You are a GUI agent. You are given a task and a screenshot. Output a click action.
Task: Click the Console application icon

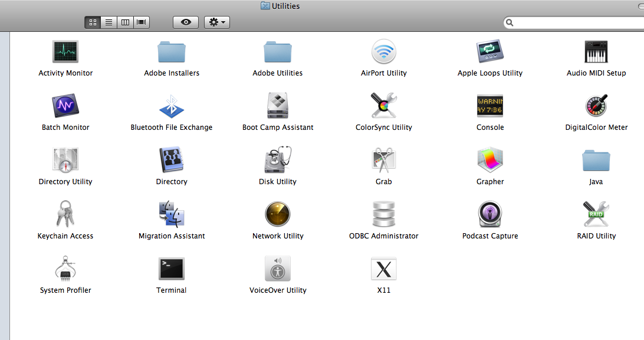pyautogui.click(x=490, y=106)
